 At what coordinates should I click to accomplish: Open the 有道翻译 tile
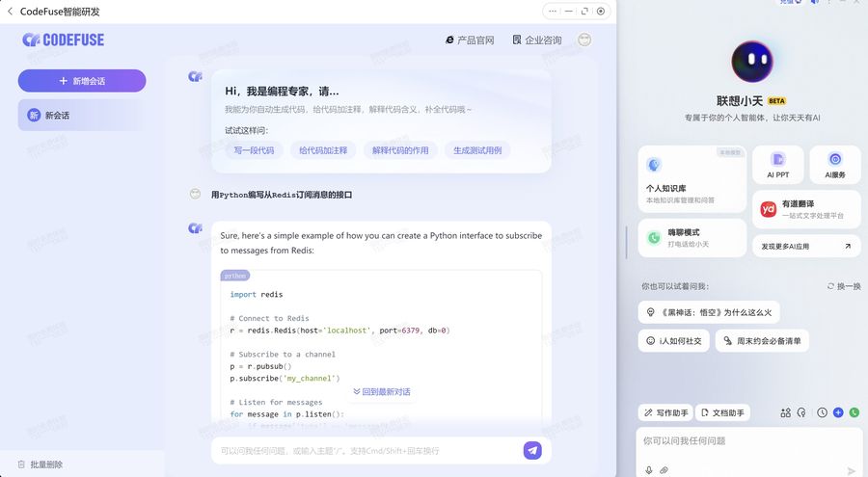point(806,209)
